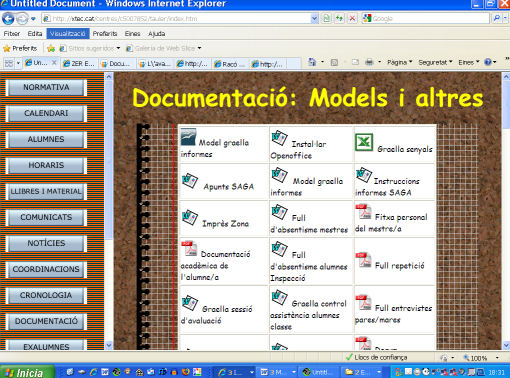Screen dimensions: 510x378
Task: Click the Add to favorites star icon
Action: [x=51, y=49]
